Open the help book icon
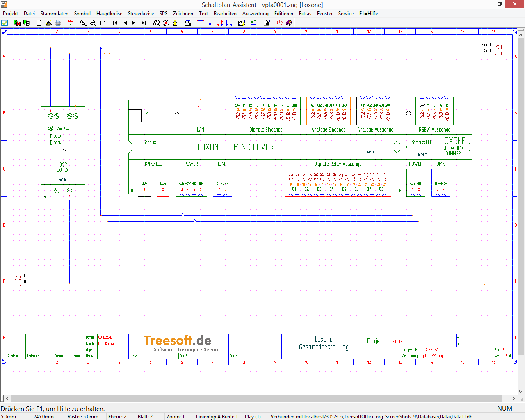 pyautogui.click(x=289, y=23)
